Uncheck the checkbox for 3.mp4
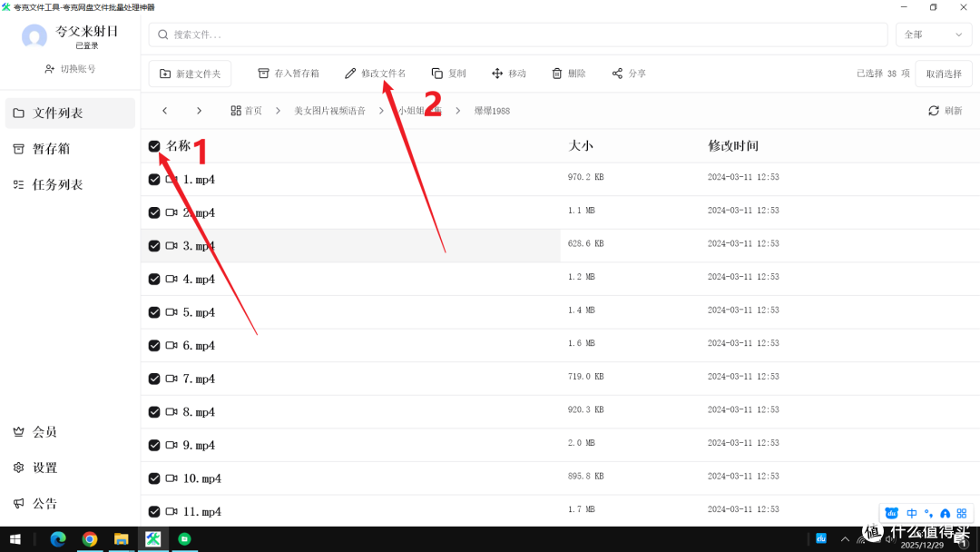Screen dimensions: 980x552 (154, 246)
